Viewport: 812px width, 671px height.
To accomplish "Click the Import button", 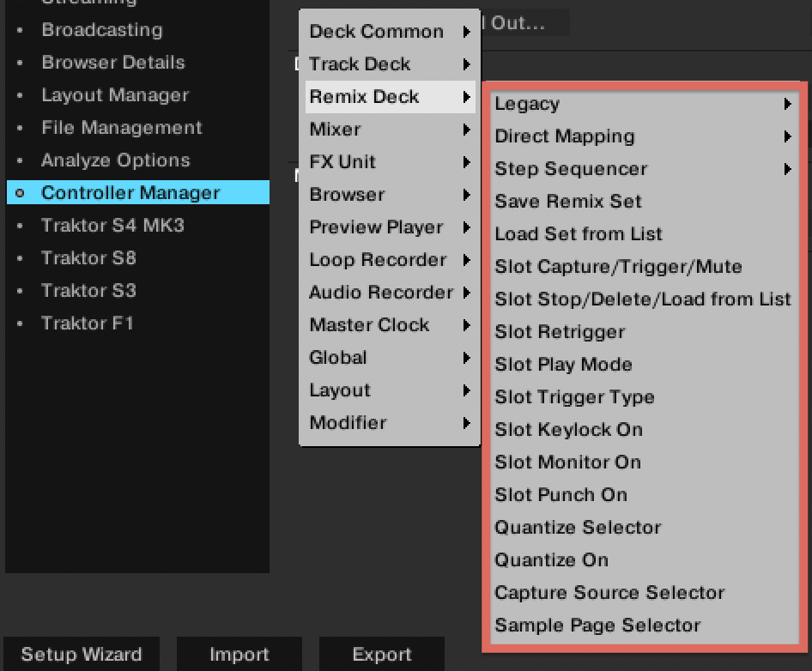I will pyautogui.click(x=239, y=655).
